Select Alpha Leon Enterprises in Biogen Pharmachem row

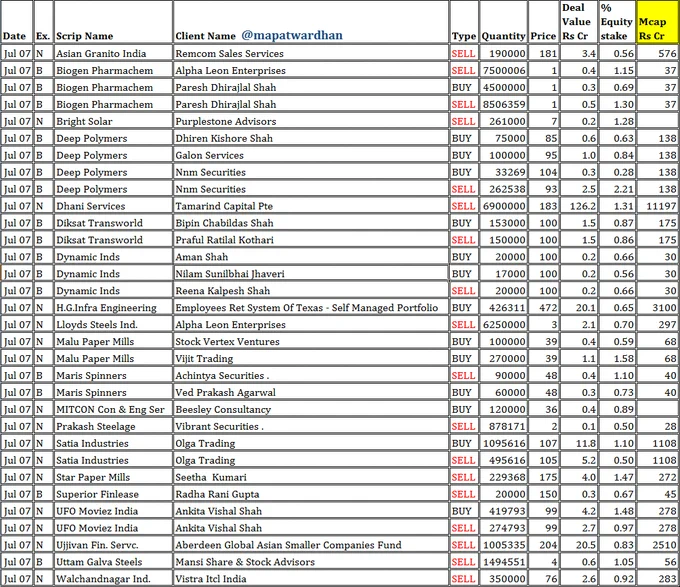(311, 71)
